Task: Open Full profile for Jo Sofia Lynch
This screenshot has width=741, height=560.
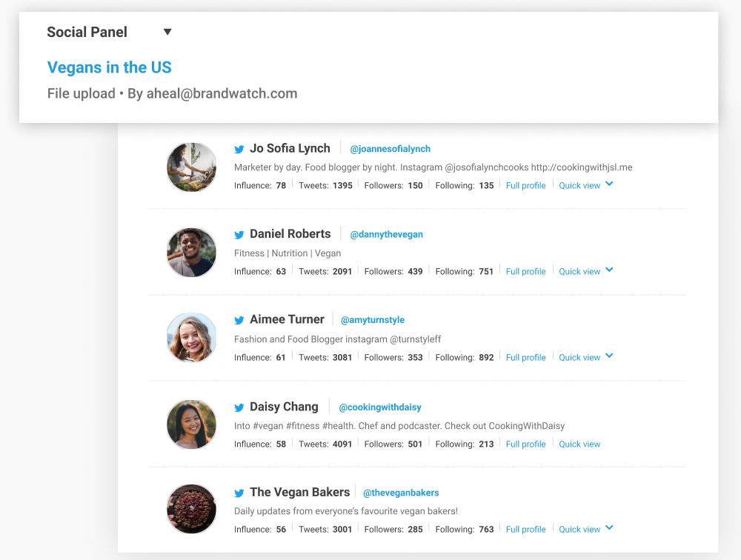Action: 525,186
